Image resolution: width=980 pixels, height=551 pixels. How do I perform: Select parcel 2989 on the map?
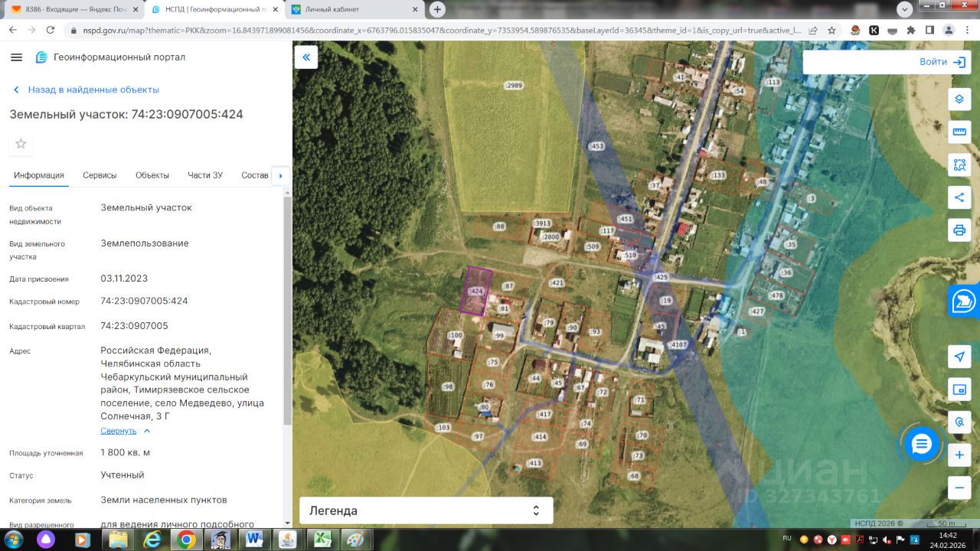(x=514, y=86)
